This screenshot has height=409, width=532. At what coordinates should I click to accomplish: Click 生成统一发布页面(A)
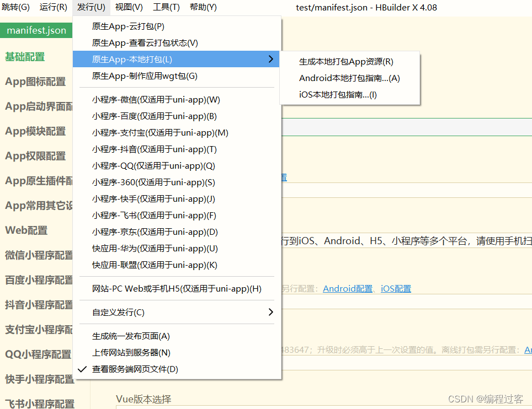click(177, 336)
